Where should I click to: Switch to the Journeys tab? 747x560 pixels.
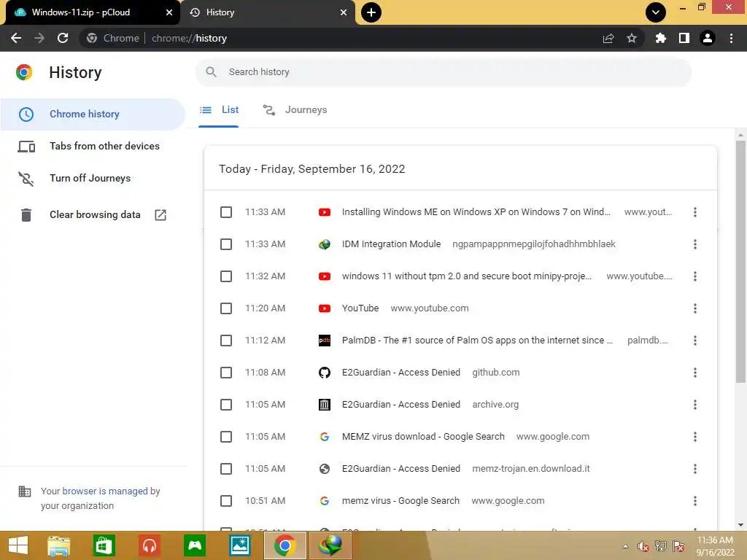pyautogui.click(x=295, y=111)
